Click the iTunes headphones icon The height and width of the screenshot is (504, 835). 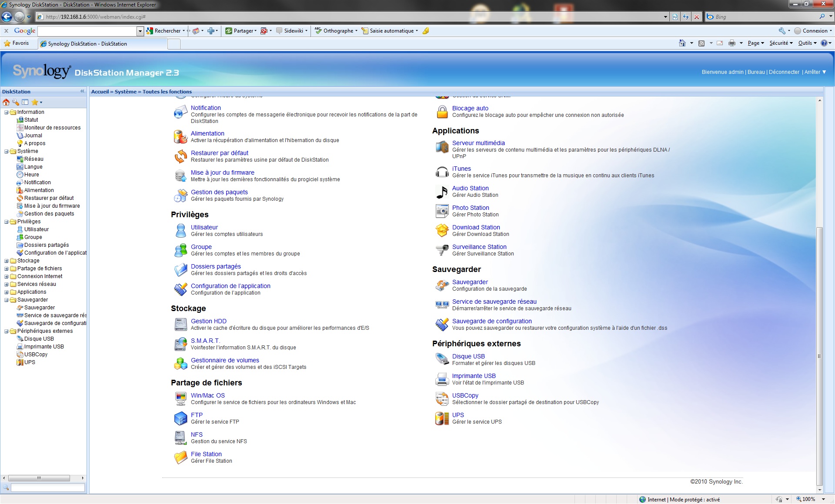coord(442,172)
